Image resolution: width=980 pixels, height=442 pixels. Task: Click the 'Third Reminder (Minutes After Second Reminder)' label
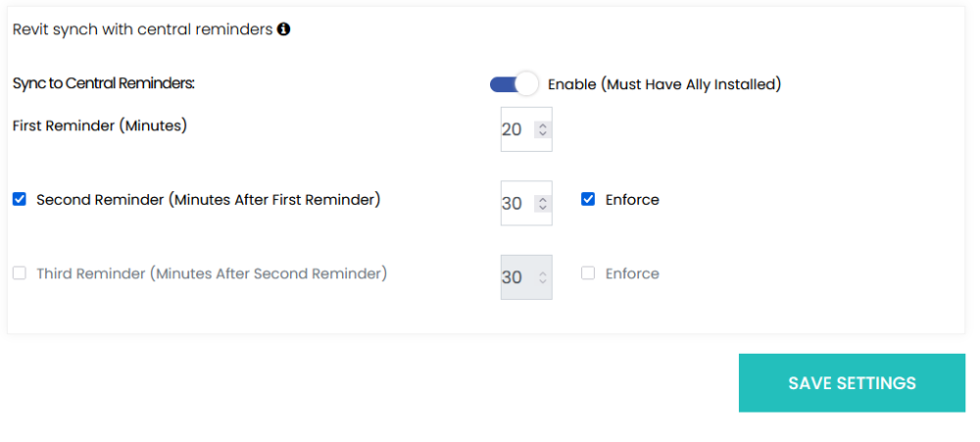[x=212, y=273]
